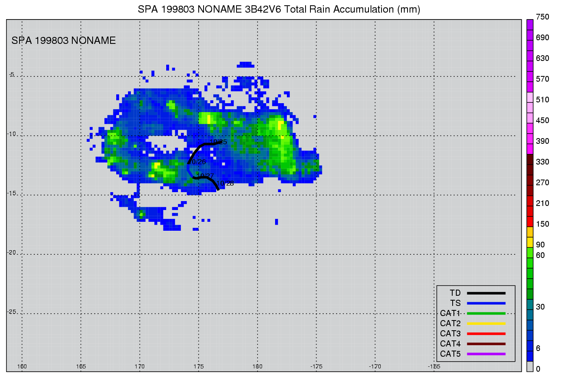Select the CAT2 yellow legend line
Image resolution: width=579 pixels, height=392 pixels.
coord(486,323)
